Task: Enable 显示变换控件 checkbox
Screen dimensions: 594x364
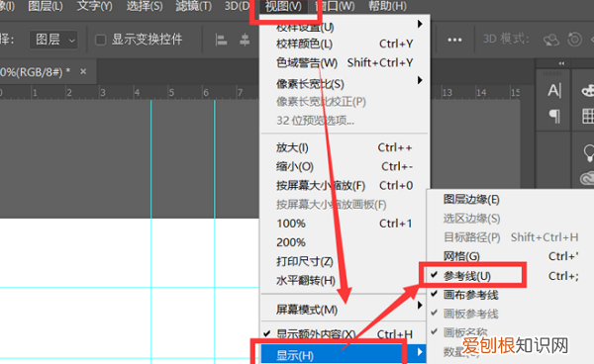Action: point(100,40)
